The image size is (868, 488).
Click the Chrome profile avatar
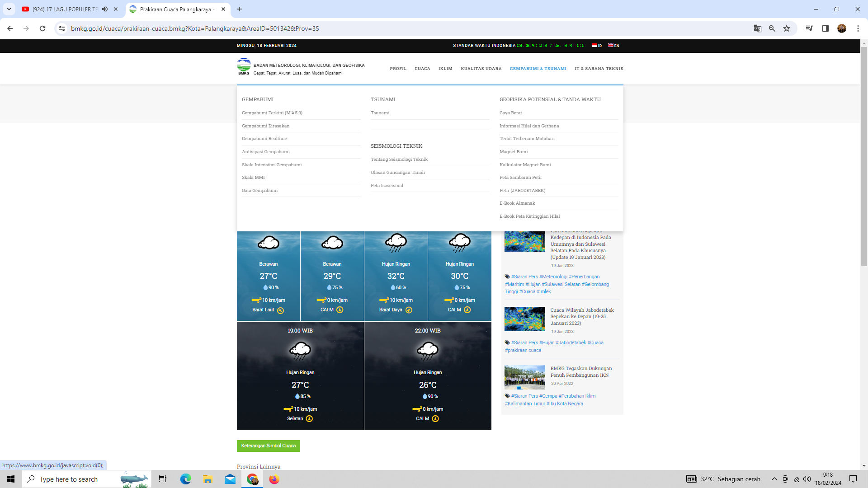click(841, 28)
